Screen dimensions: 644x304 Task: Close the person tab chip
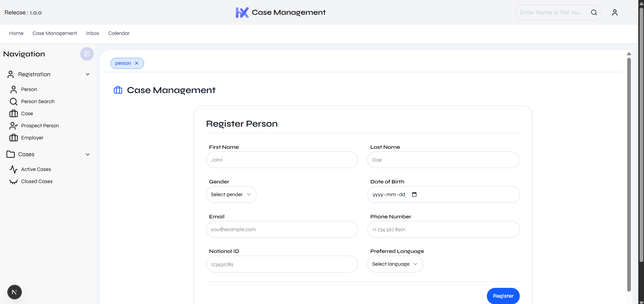pos(137,63)
